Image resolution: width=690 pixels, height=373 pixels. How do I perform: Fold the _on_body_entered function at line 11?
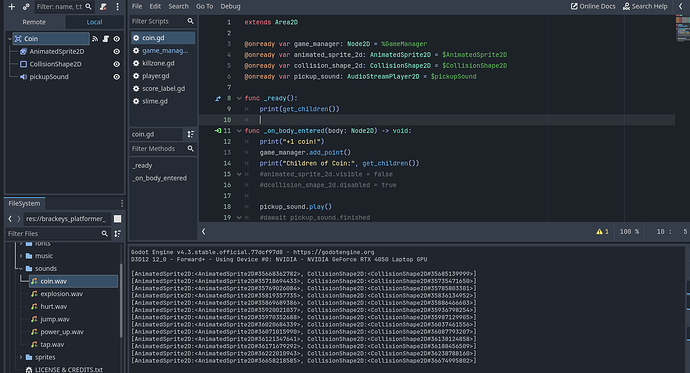click(x=239, y=131)
